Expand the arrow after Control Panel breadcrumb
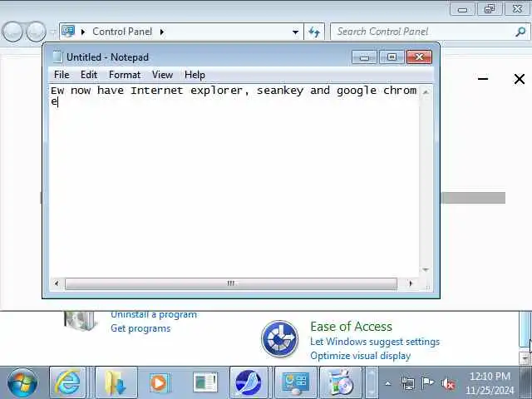532x399 pixels. 162,32
